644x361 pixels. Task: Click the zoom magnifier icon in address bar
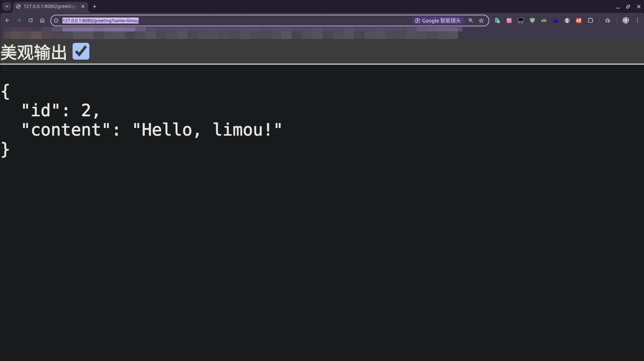point(471,21)
